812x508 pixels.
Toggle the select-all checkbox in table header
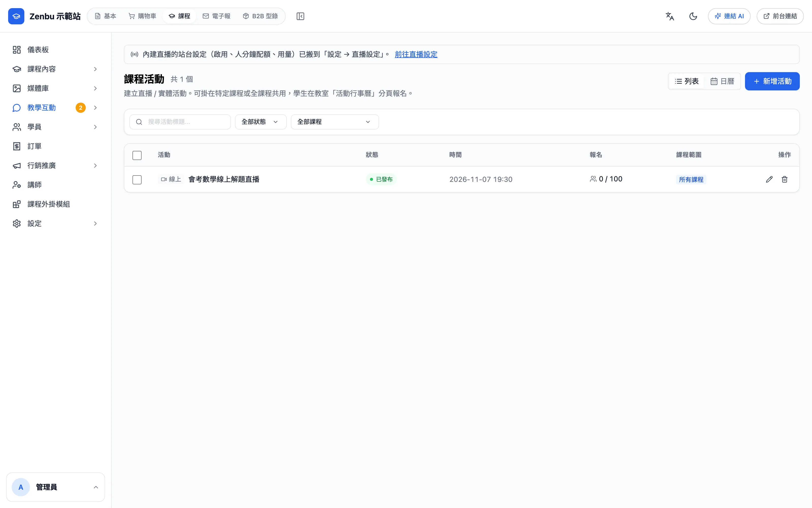[137, 155]
